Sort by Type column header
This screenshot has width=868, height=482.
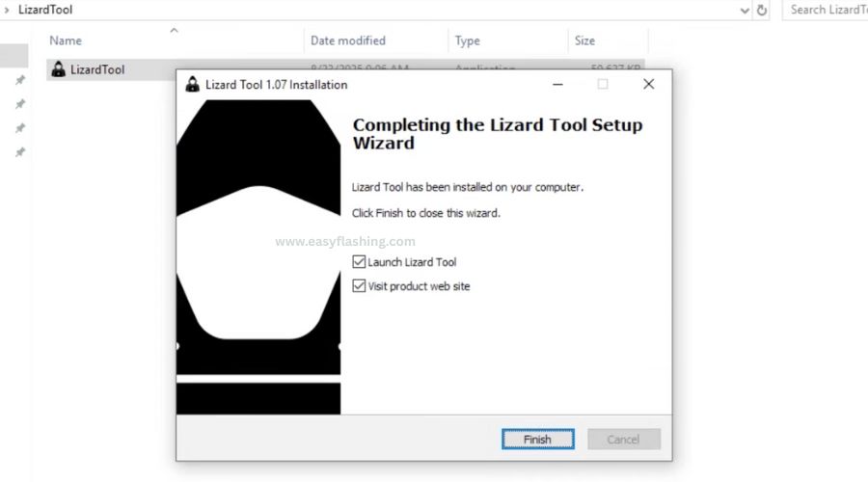[467, 40]
